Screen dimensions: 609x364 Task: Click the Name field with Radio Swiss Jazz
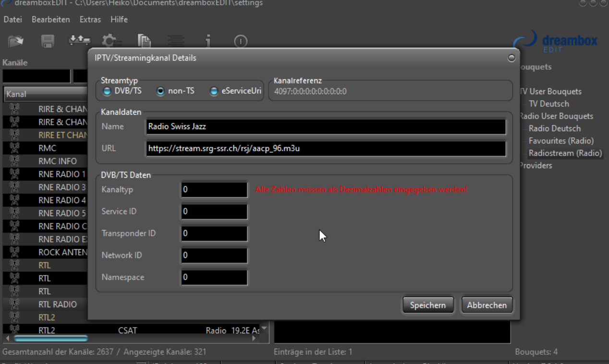(326, 127)
